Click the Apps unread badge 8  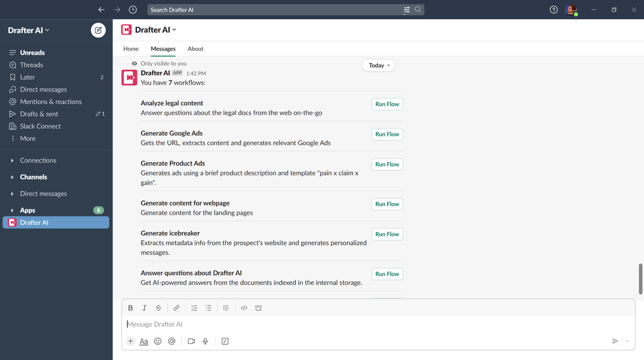coord(98,210)
